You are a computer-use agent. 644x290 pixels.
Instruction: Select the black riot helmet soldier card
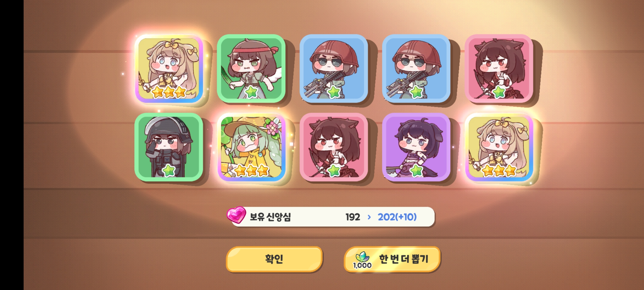[169, 147]
